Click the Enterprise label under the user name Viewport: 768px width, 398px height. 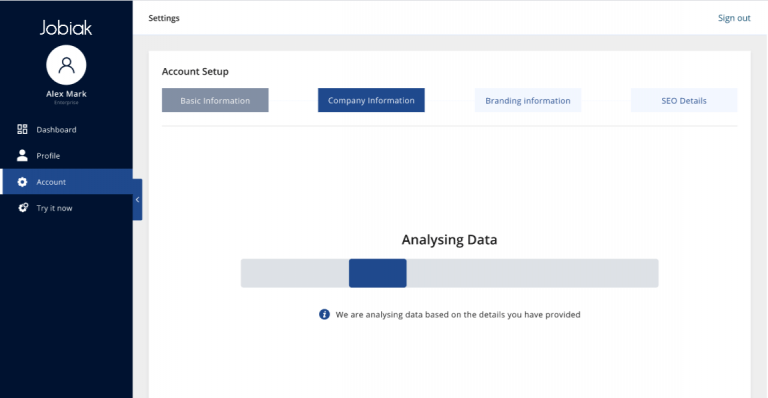[x=66, y=103]
